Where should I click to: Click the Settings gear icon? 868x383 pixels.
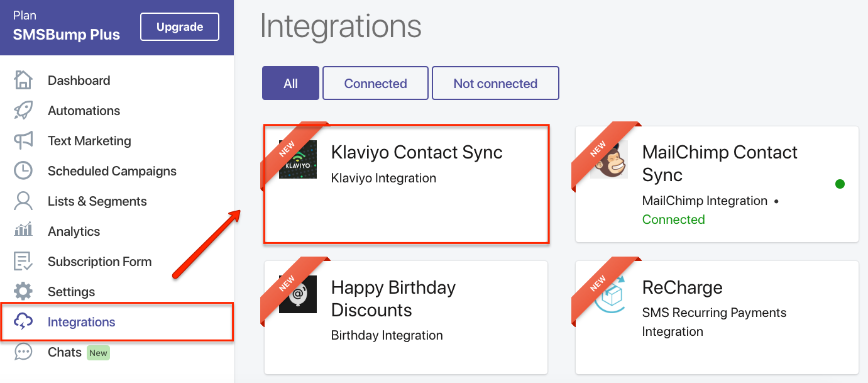coord(23,292)
